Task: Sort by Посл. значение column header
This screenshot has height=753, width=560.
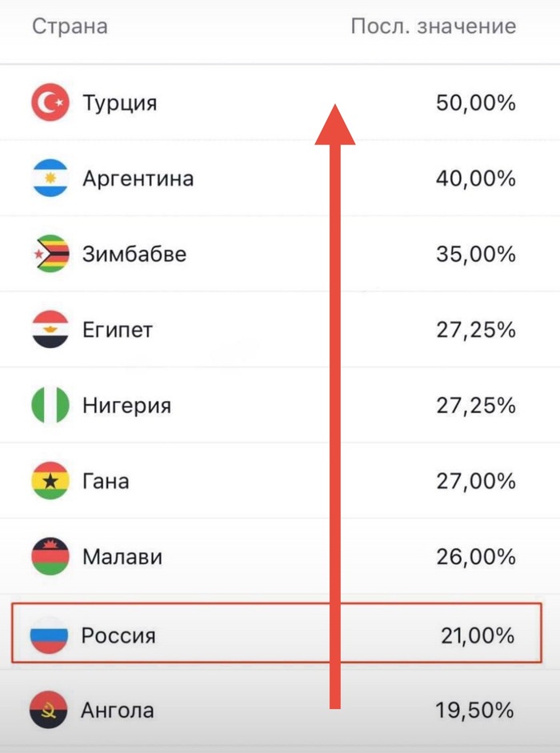Action: (x=433, y=26)
